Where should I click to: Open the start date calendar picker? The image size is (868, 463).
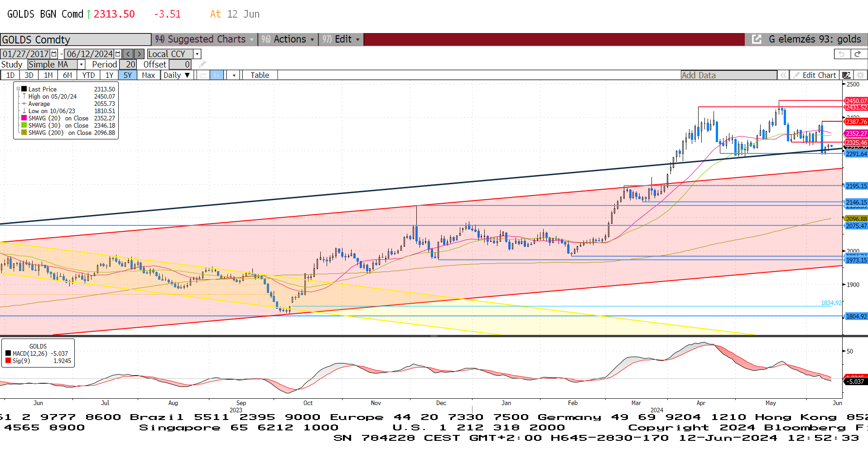[x=54, y=54]
